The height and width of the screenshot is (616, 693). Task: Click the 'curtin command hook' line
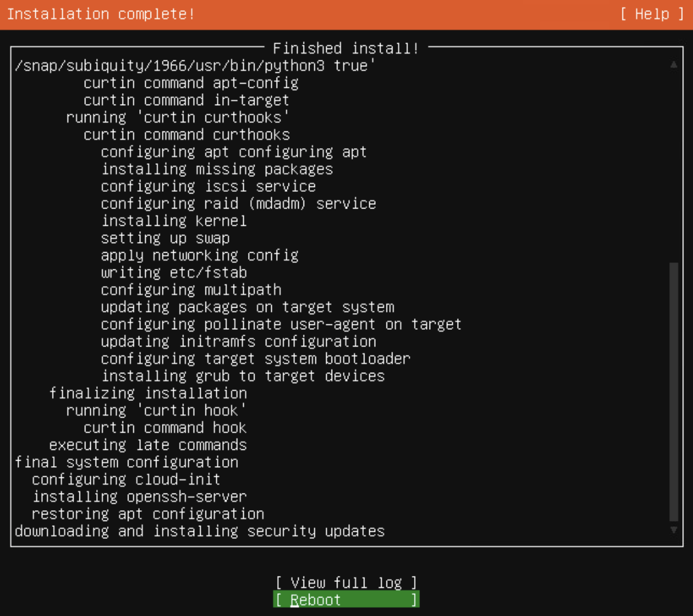coord(165,427)
